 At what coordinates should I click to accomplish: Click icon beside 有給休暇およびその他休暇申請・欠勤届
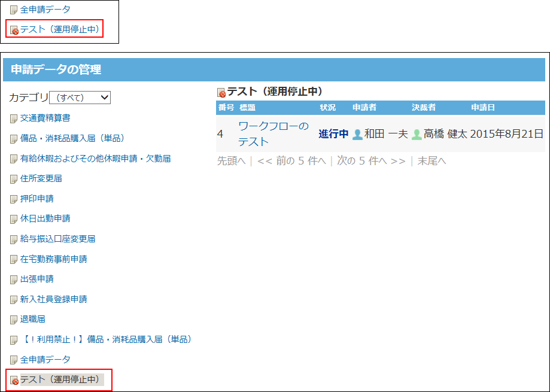pyautogui.click(x=14, y=159)
